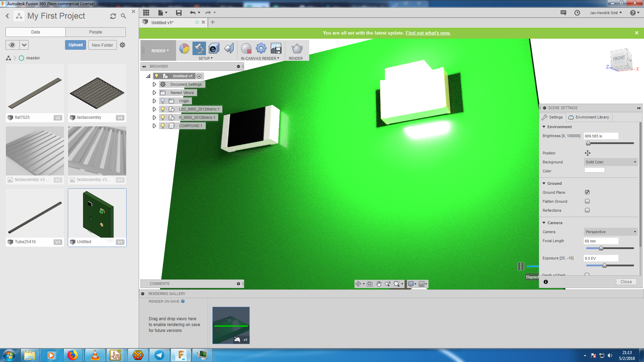Go back from My First Project
644x362 pixels.
tap(7, 16)
